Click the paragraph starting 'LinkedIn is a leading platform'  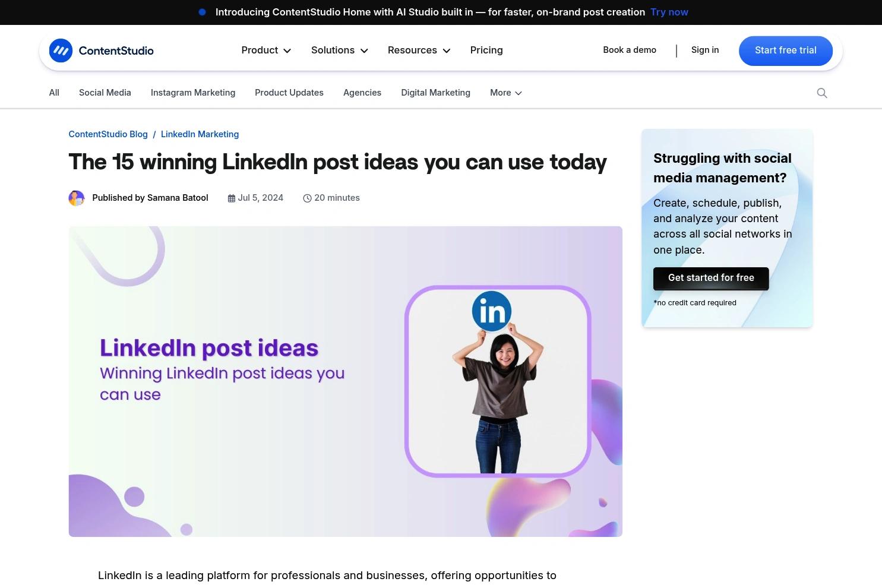(x=327, y=576)
